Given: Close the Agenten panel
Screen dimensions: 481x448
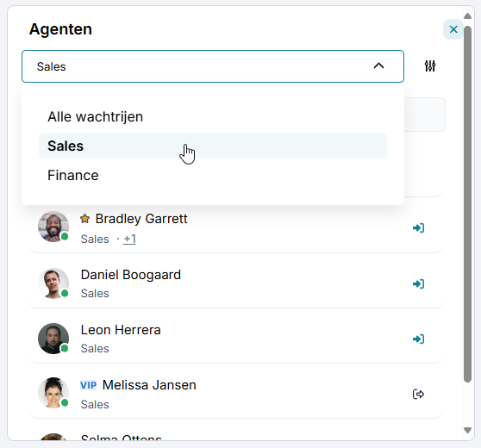Looking at the screenshot, I should point(453,29).
